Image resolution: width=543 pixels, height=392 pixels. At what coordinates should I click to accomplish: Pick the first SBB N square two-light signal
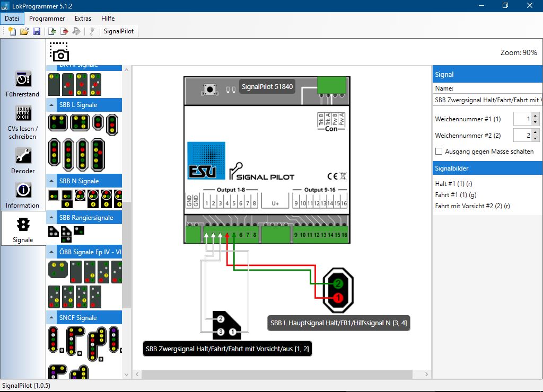54,195
